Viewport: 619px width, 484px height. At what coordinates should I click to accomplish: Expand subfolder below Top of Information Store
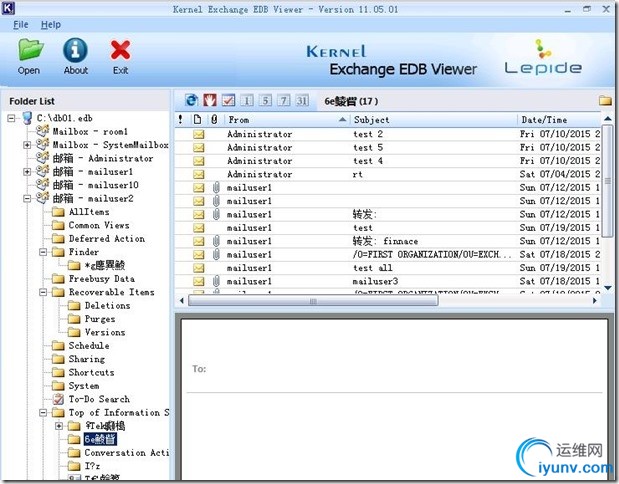coord(59,426)
